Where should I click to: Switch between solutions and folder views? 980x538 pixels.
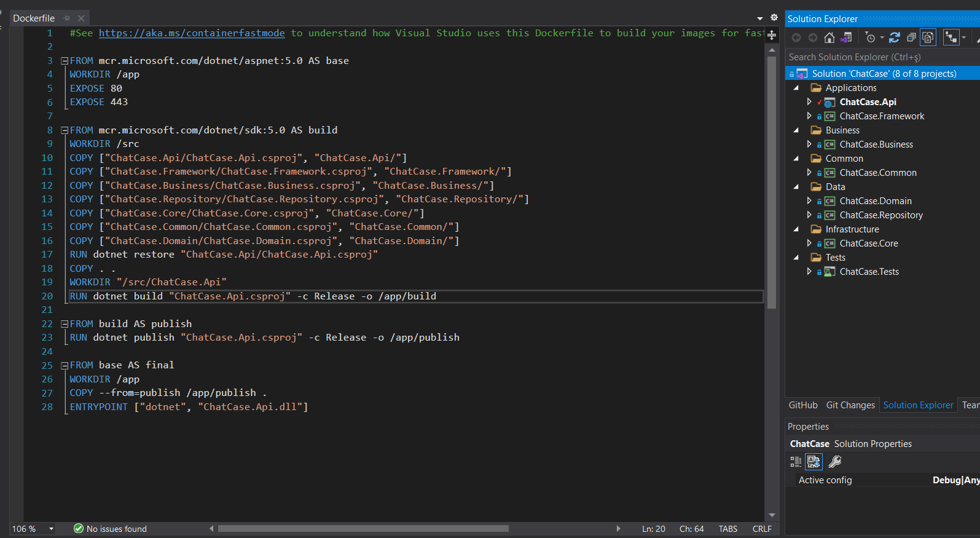click(847, 38)
